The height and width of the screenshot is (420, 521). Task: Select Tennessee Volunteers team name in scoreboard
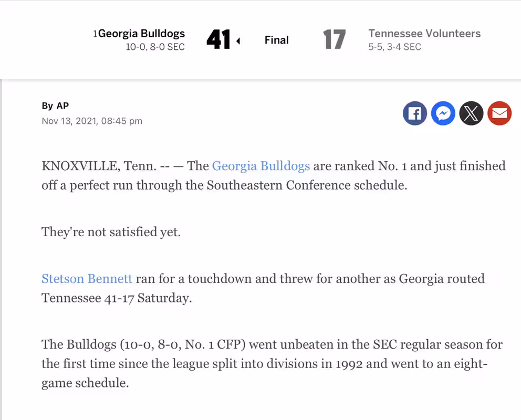[424, 34]
